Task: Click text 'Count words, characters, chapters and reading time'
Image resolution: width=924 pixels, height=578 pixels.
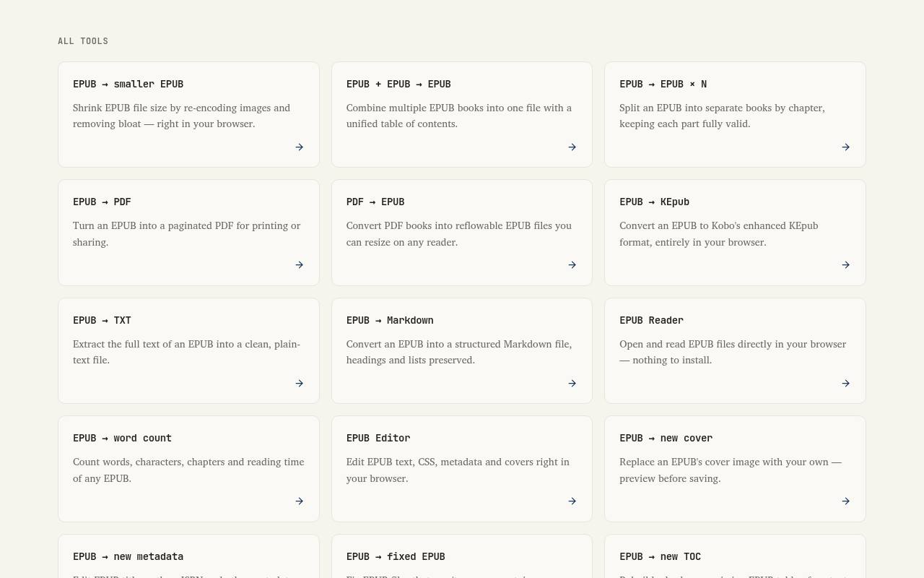Action: [x=188, y=462]
